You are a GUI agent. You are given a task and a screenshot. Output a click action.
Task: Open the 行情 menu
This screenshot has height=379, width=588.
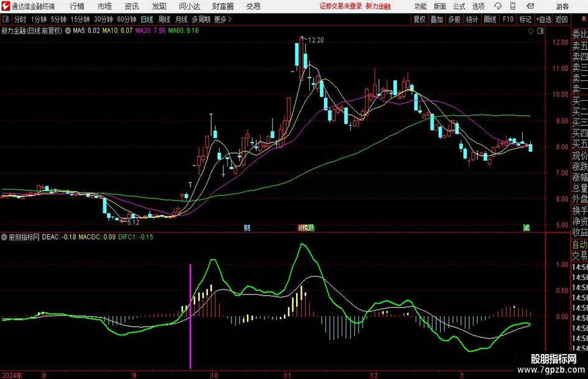point(77,6)
